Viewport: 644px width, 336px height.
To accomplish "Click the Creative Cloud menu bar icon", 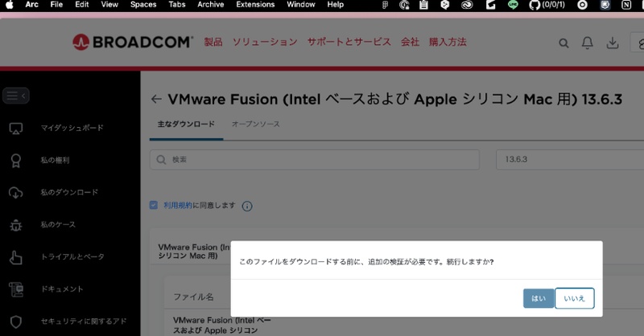I will pyautogui.click(x=467, y=5).
